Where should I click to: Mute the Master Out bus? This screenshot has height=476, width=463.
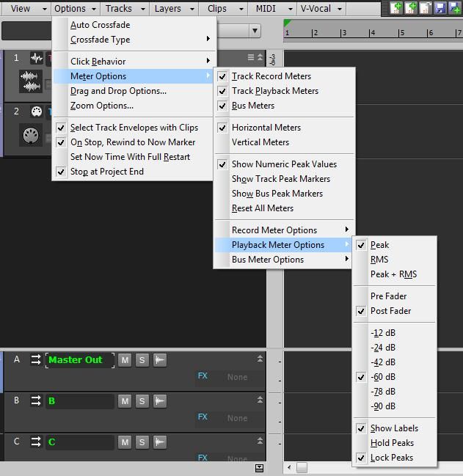(x=125, y=360)
